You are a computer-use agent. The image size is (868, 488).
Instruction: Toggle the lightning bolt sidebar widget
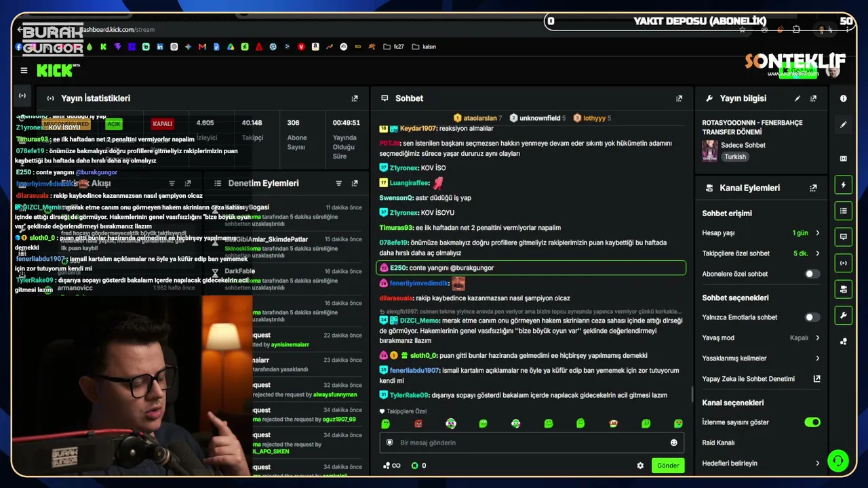pos(844,185)
